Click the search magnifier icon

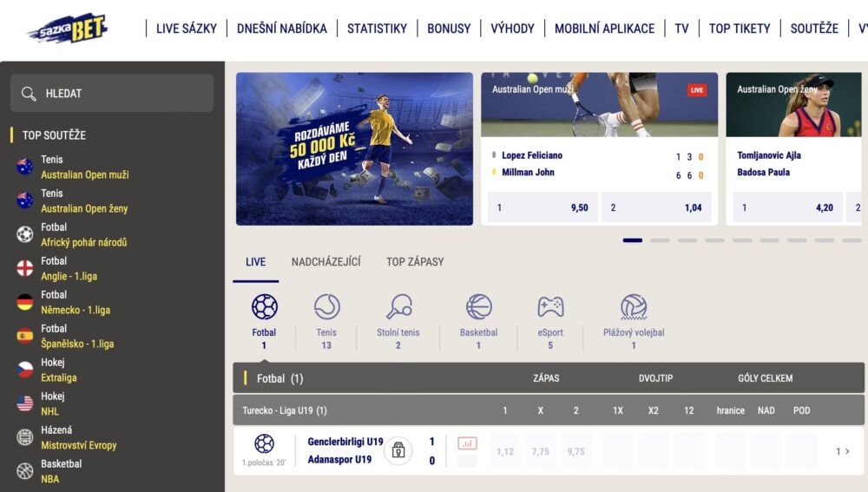[29, 94]
